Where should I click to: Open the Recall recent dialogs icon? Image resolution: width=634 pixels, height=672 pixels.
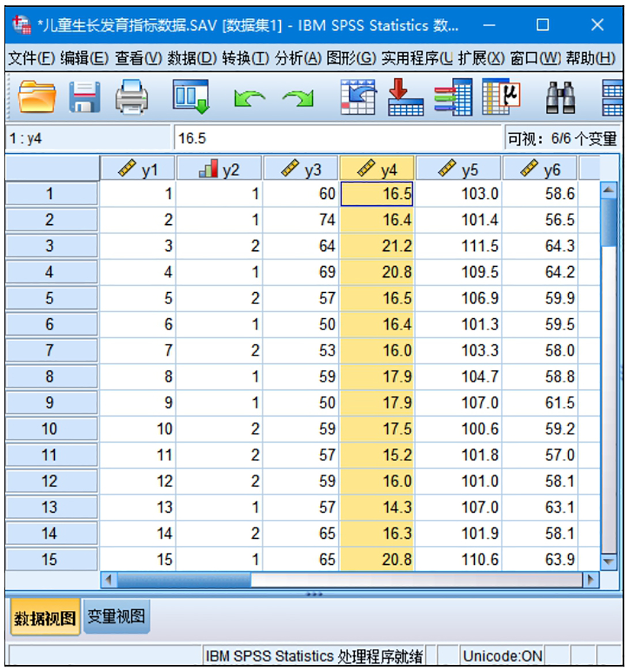pyautogui.click(x=190, y=96)
